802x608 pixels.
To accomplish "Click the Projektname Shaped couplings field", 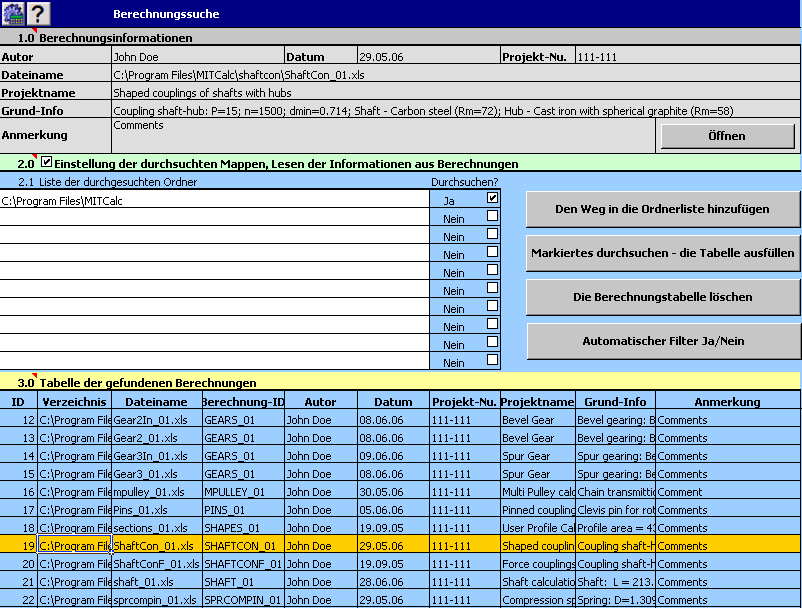I will pos(456,93).
